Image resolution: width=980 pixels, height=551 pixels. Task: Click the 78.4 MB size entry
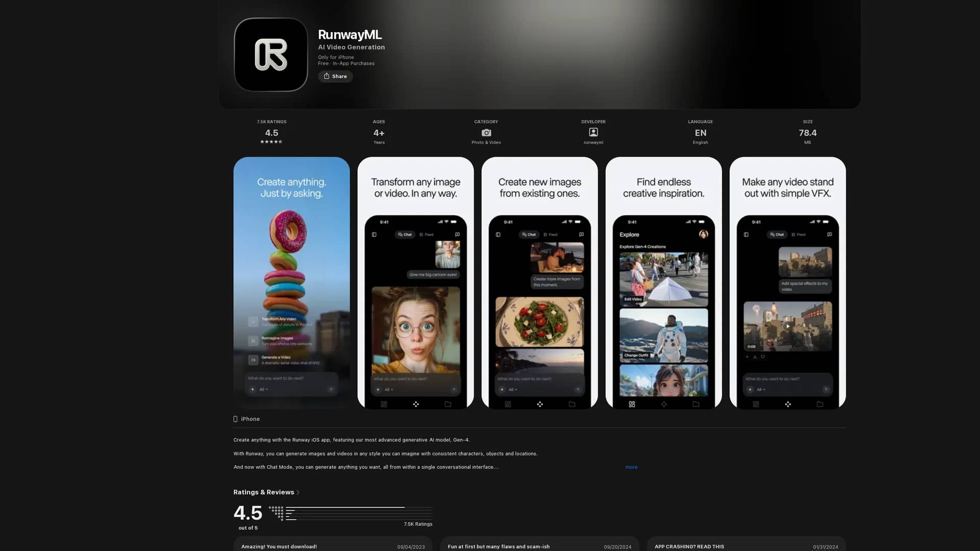807,133
